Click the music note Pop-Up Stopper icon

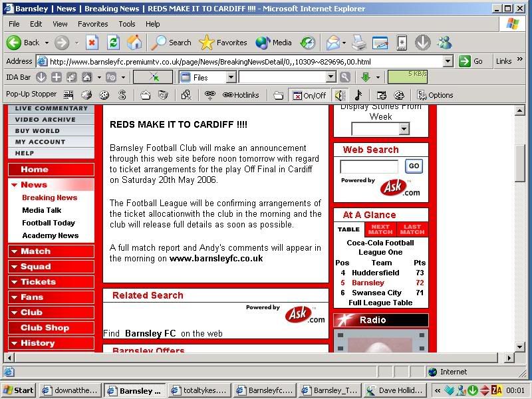point(358,95)
